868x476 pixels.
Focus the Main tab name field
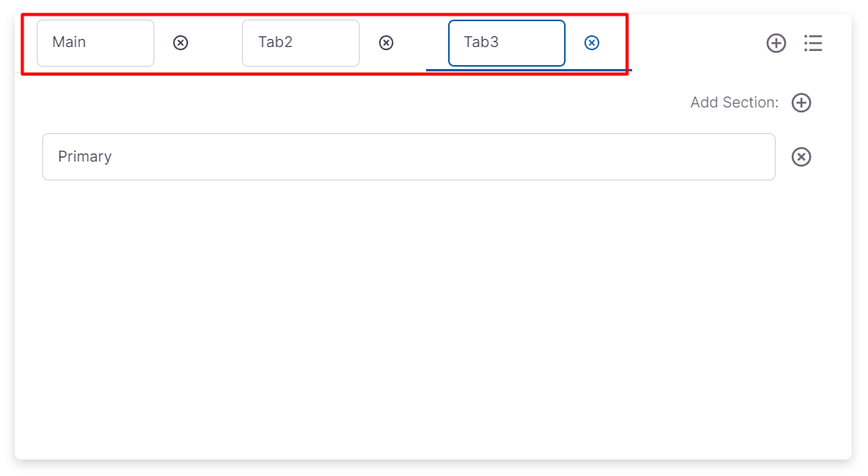point(96,43)
